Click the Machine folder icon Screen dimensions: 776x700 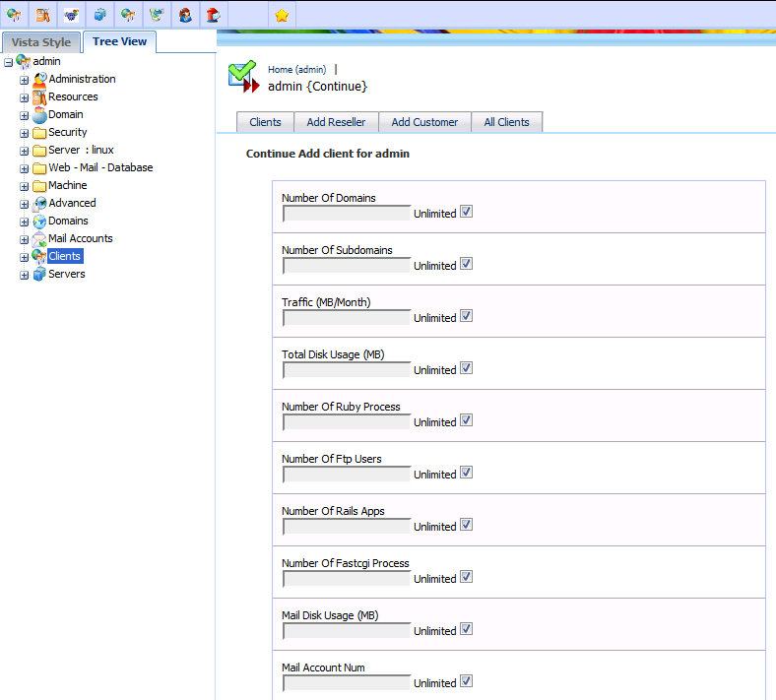39,186
